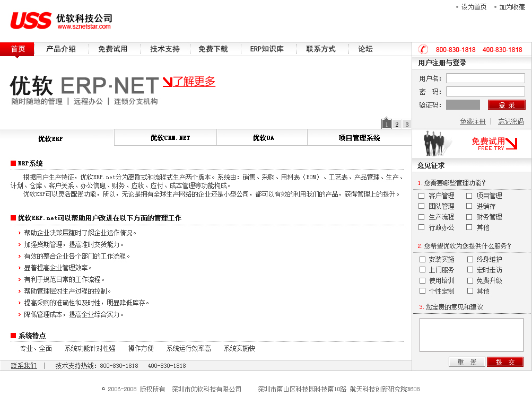Select banner slide 2 indicator
This screenshot has height=406, width=532.
(x=397, y=125)
